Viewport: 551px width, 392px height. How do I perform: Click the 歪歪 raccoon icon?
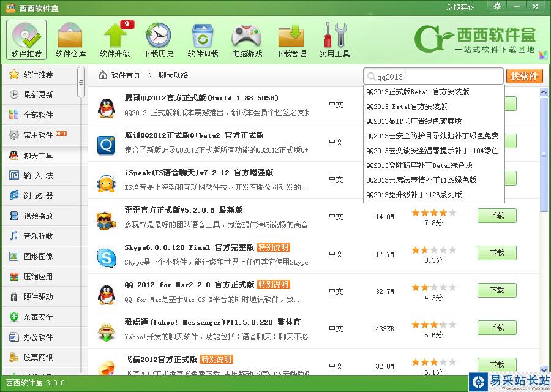[x=106, y=221]
